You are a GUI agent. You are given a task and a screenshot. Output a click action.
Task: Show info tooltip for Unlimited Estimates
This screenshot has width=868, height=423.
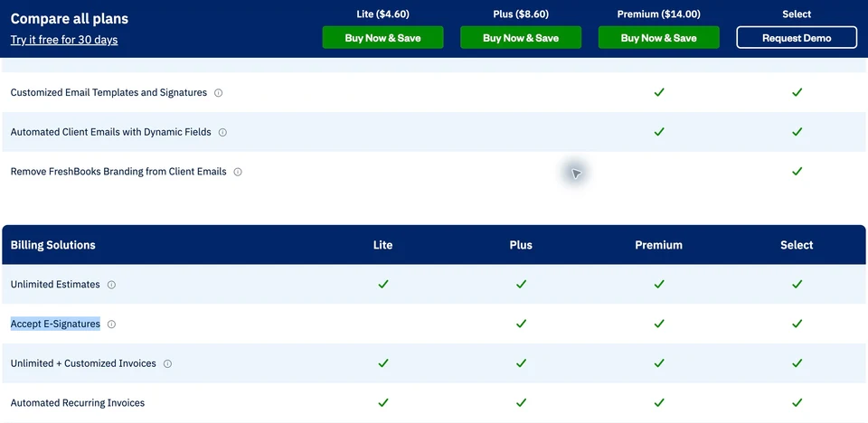[x=111, y=285]
